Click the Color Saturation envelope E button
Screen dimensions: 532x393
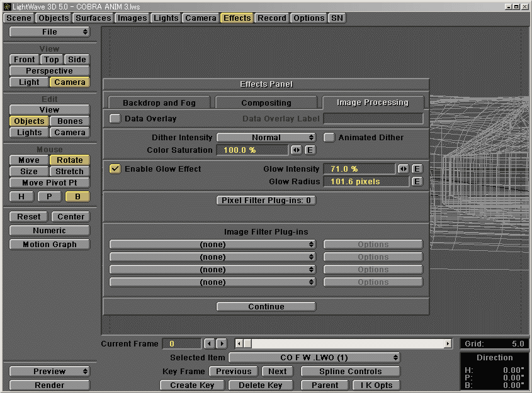[310, 150]
